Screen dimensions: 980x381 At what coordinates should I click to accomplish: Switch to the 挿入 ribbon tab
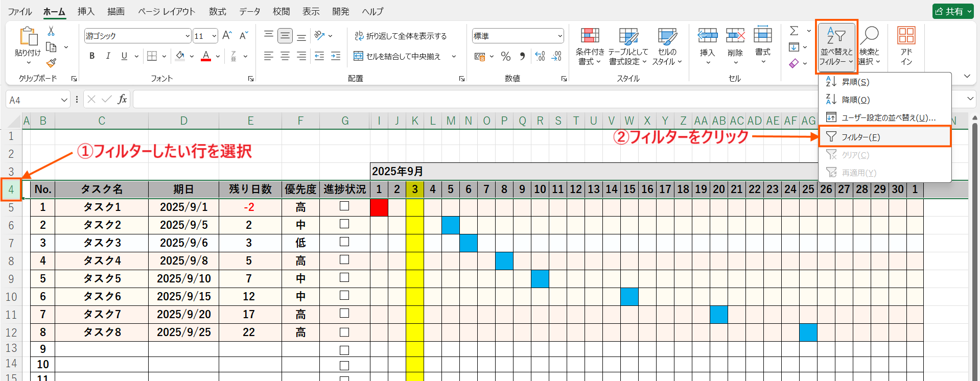[86, 11]
